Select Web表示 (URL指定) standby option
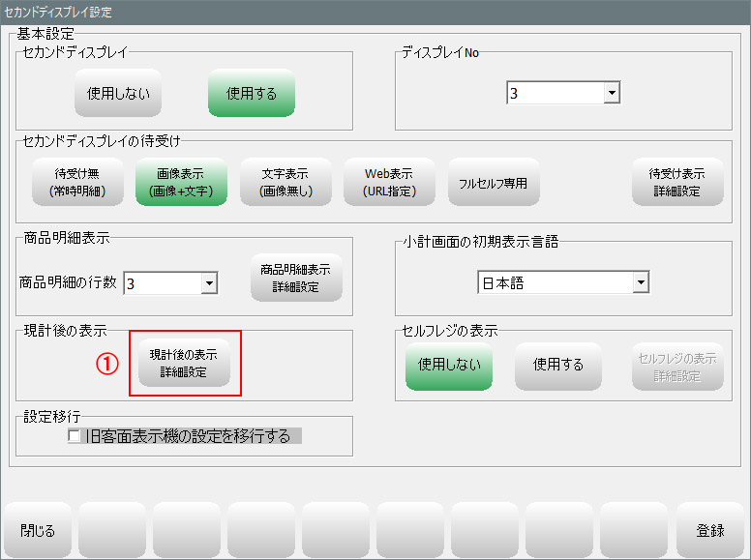The image size is (751, 560). coord(389,182)
